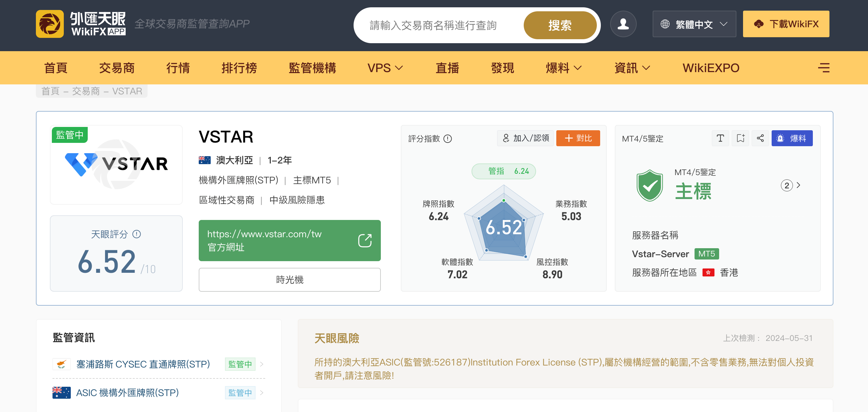Image resolution: width=868 pixels, height=412 pixels.
Task: Click the info icon next to 評分指數
Action: coord(448,139)
